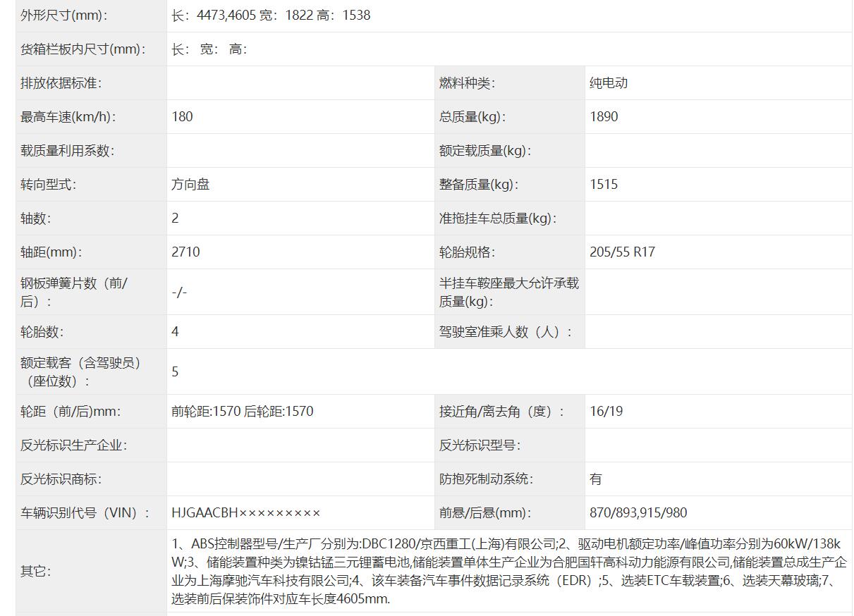The height and width of the screenshot is (616, 854).
Task: Select the 纯电动 fuel type value
Action: (609, 83)
